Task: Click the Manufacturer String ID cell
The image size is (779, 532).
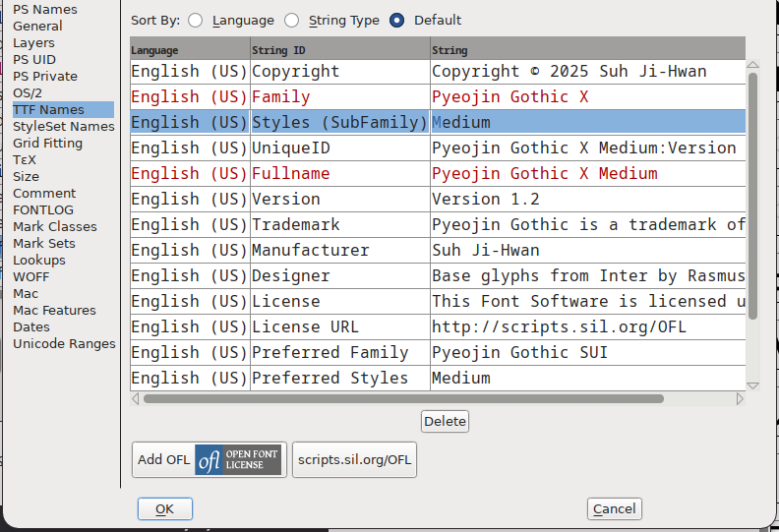Action: pyautogui.click(x=340, y=251)
